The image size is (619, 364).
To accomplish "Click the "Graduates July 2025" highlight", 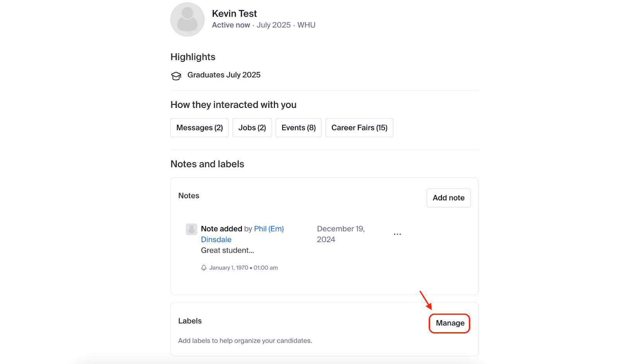I will tap(224, 75).
